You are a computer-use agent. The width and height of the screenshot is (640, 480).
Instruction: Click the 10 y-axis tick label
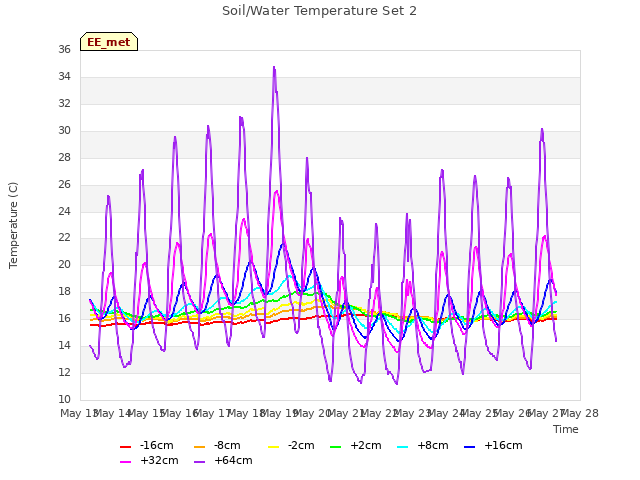[64, 399]
